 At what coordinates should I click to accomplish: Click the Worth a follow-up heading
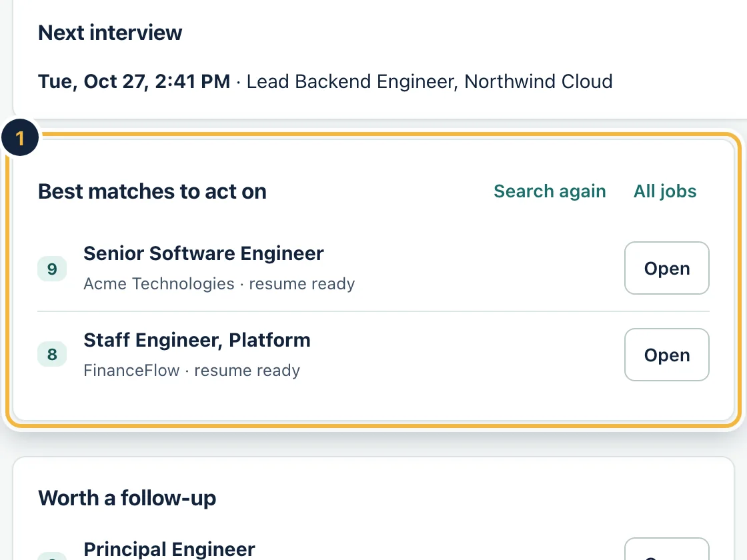click(127, 498)
